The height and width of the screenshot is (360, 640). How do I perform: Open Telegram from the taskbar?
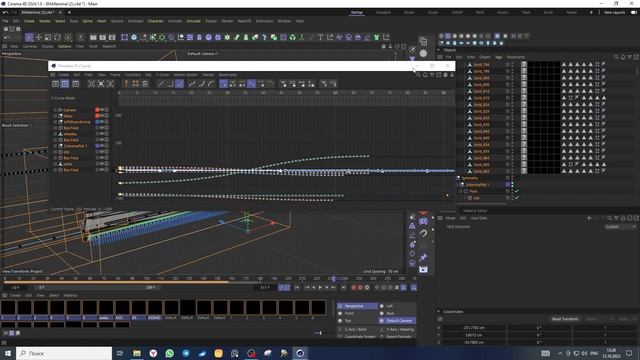coord(186,353)
